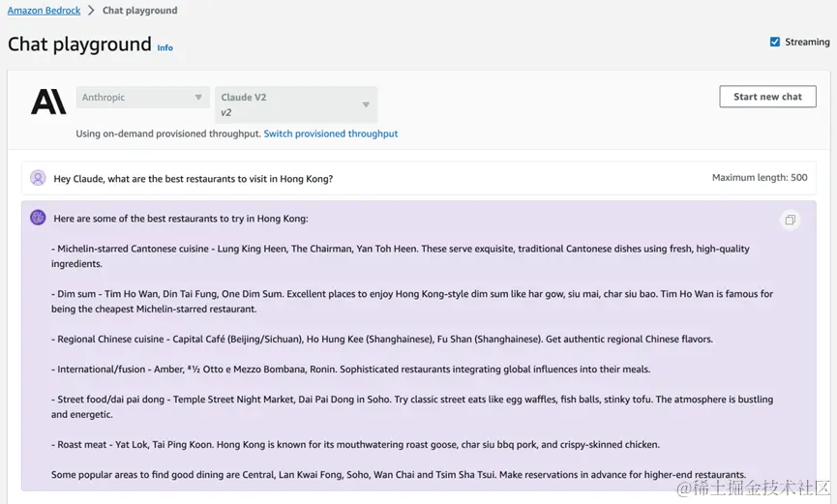Screen dimensions: 837x504
Task: Click Switch provisioned throughput link
Action: pos(330,133)
